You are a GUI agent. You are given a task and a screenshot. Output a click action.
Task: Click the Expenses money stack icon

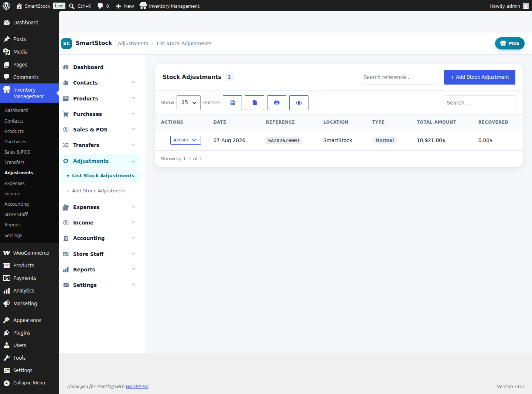coord(66,207)
